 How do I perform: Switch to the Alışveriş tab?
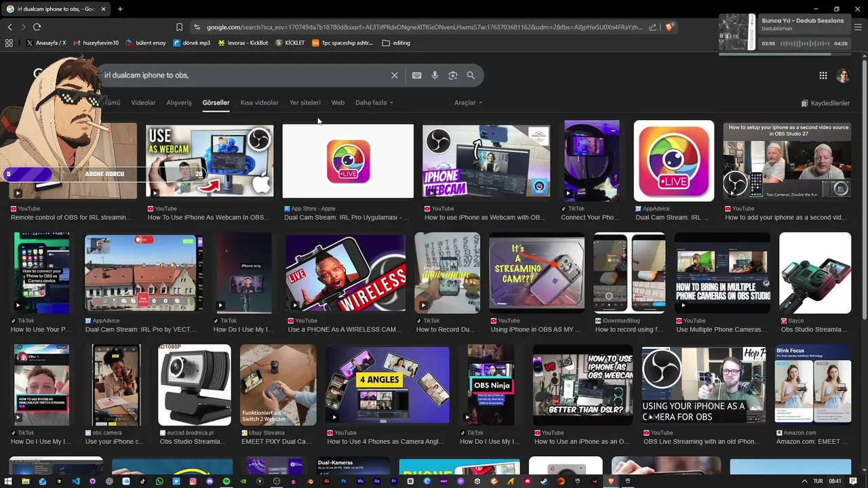click(179, 103)
